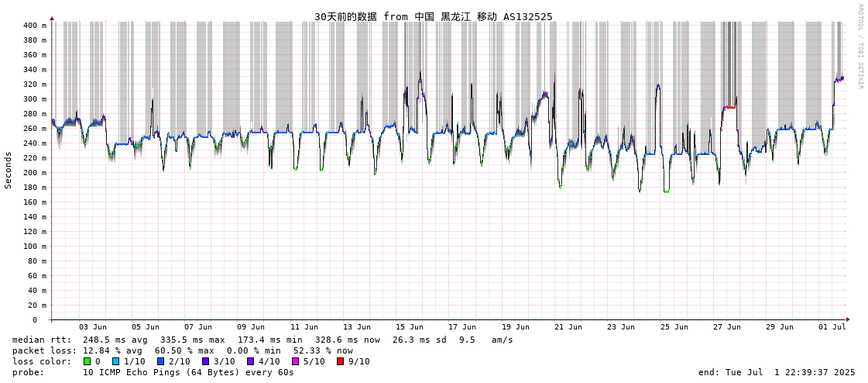Click the '09 Jun' date label
868x383 pixels.
coord(251,327)
